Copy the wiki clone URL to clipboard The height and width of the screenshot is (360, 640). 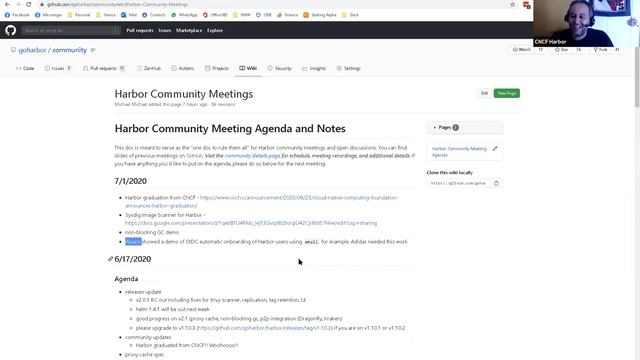point(496,183)
